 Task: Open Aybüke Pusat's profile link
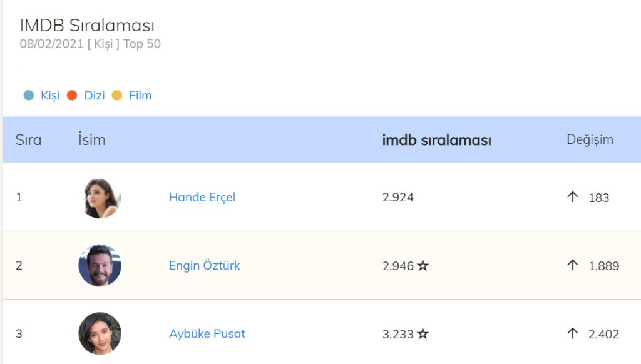(x=207, y=334)
